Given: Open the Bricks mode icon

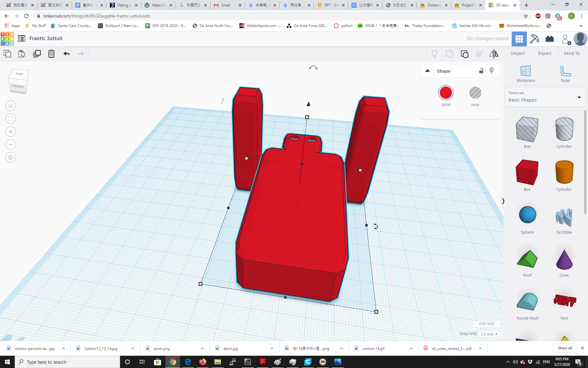Looking at the screenshot, I should point(550,39).
